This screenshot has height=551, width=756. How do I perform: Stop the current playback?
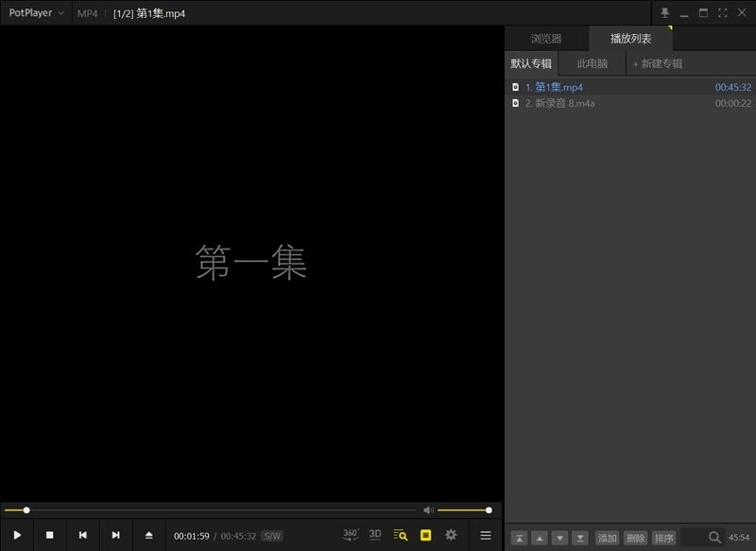coord(51,535)
